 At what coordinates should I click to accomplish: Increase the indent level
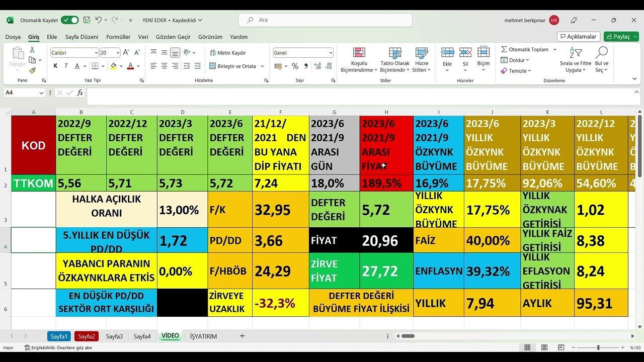(x=197, y=66)
